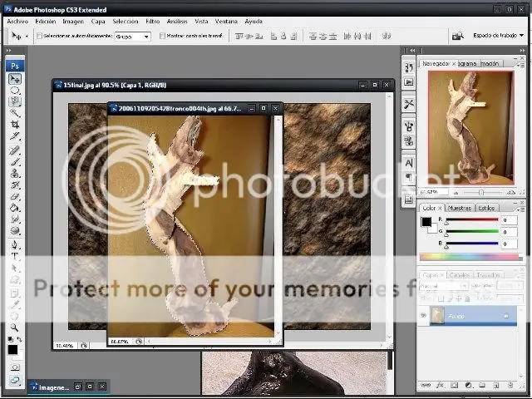Viewport: 532px width, 399px height.
Task: Open the Grupo dropdown in options bar
Action: [x=133, y=37]
